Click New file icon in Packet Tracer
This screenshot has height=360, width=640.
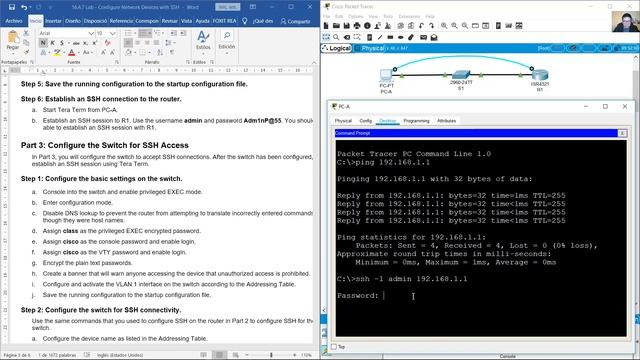point(326,26)
